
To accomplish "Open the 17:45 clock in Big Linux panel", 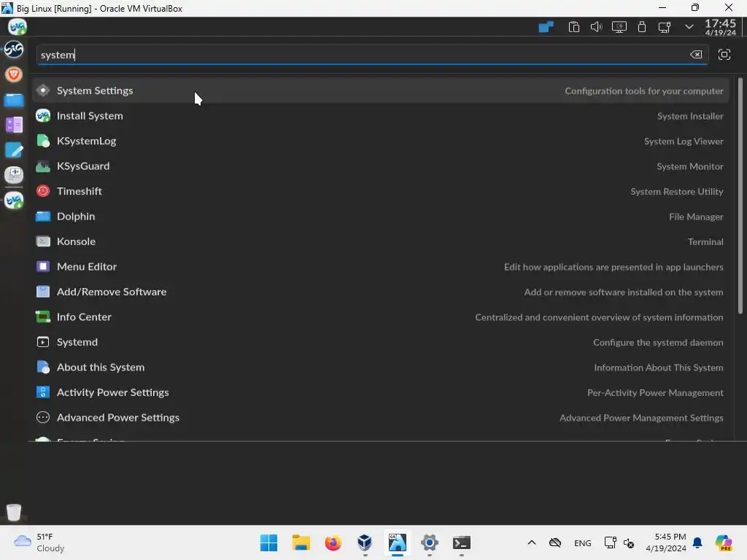I will [x=720, y=27].
